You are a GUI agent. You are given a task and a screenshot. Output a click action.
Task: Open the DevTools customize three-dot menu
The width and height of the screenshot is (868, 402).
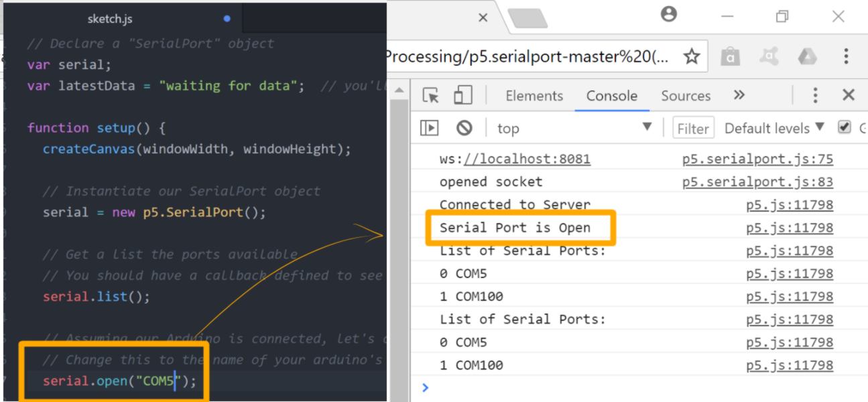(816, 96)
